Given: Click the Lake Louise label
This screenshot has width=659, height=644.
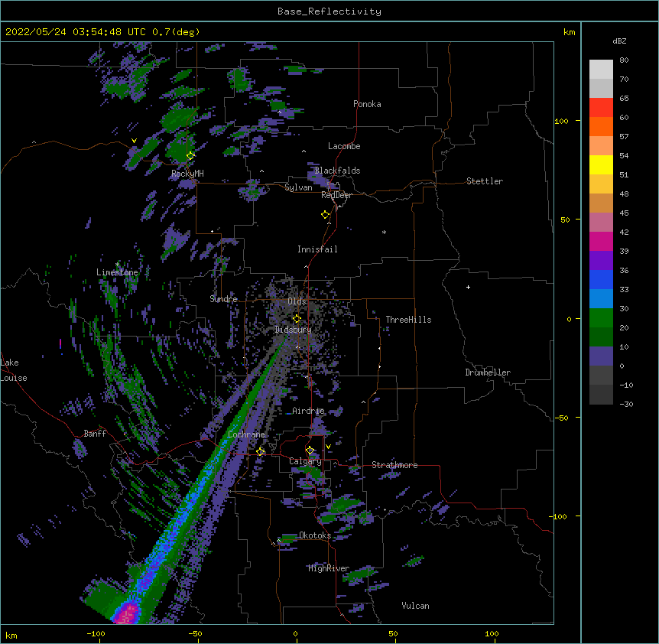Looking at the screenshot, I should 14,370.
